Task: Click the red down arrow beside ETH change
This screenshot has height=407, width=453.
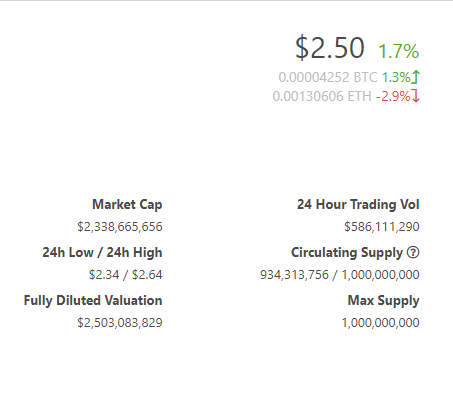Action: (x=416, y=96)
